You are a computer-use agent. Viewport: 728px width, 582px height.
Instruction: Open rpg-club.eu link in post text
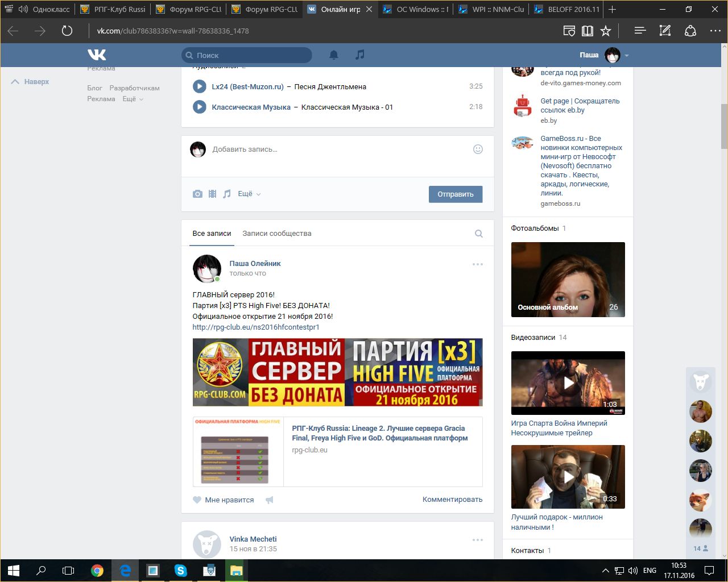click(256, 327)
